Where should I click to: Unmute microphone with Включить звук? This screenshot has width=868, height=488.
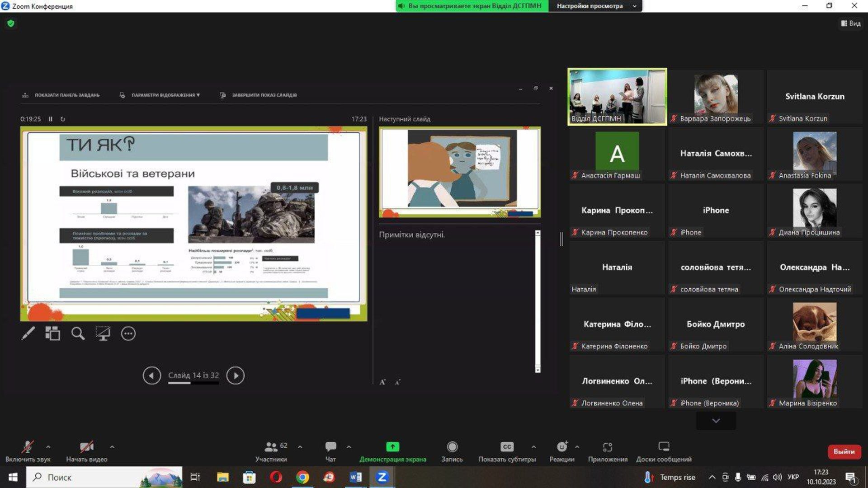click(x=28, y=447)
